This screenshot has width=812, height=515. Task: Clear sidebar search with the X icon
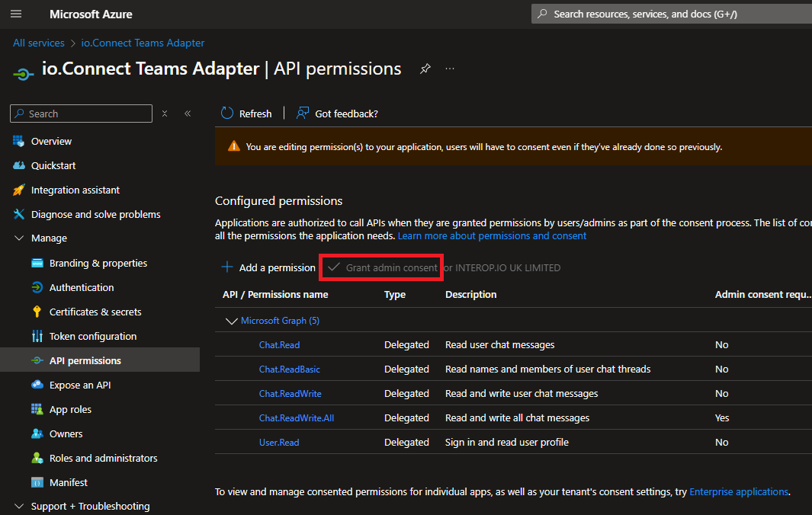165,114
